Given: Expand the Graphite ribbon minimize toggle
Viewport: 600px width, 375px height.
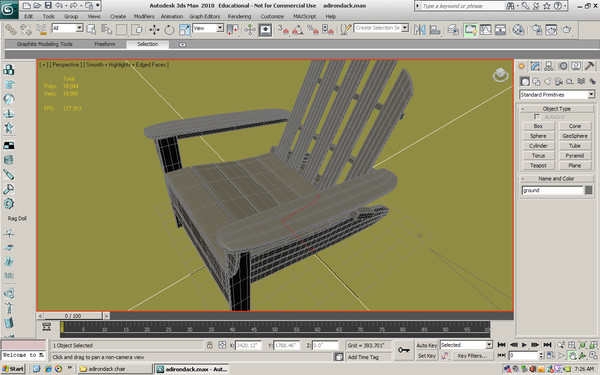Looking at the screenshot, I should pyautogui.click(x=183, y=44).
